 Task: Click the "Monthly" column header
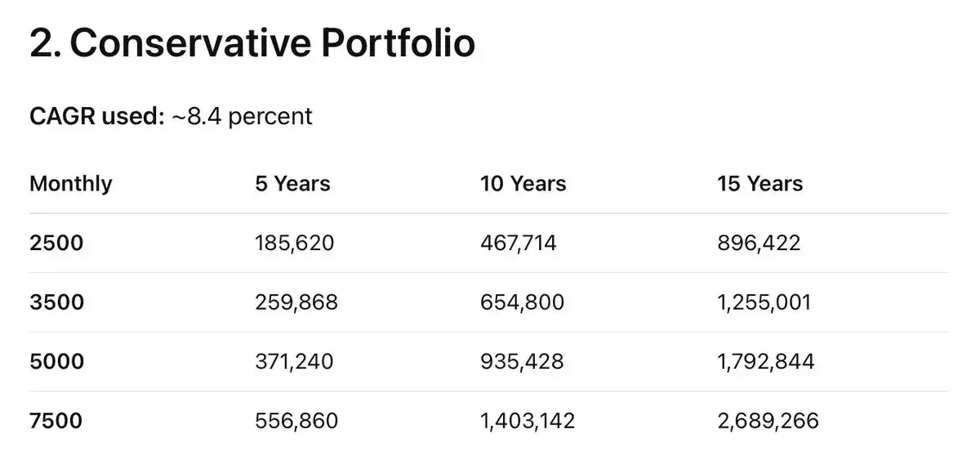[x=70, y=183]
